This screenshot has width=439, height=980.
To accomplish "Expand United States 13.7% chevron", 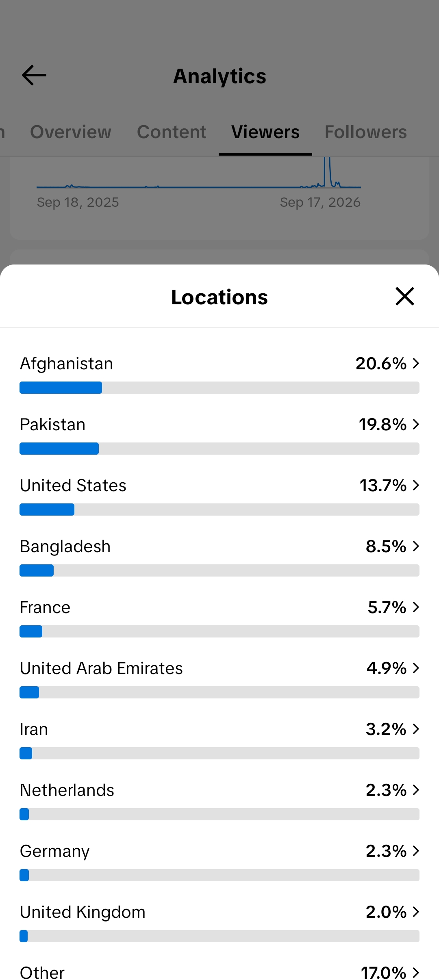I will (x=416, y=485).
